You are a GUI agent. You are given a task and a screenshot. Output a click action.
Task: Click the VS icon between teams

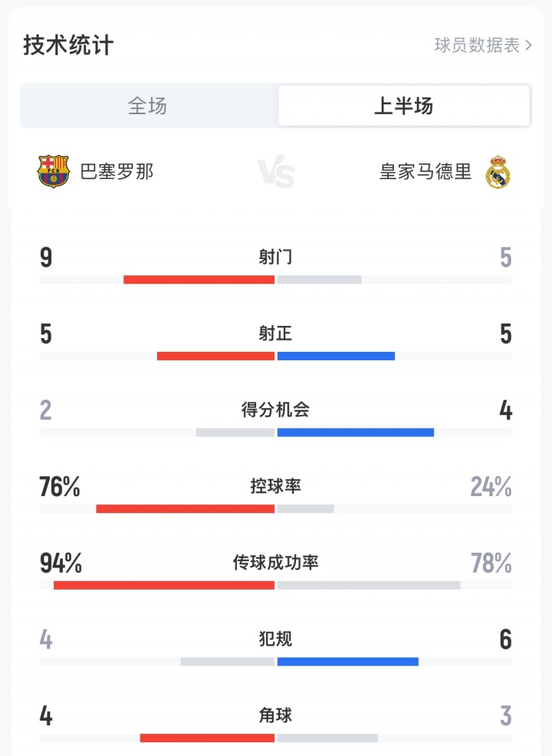276,173
